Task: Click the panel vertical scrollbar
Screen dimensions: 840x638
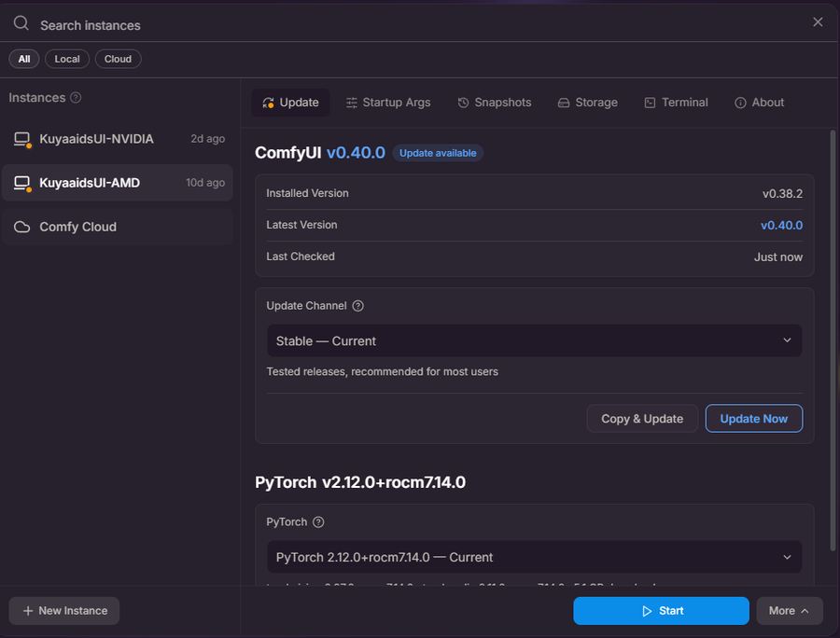Action: pyautogui.click(x=833, y=340)
